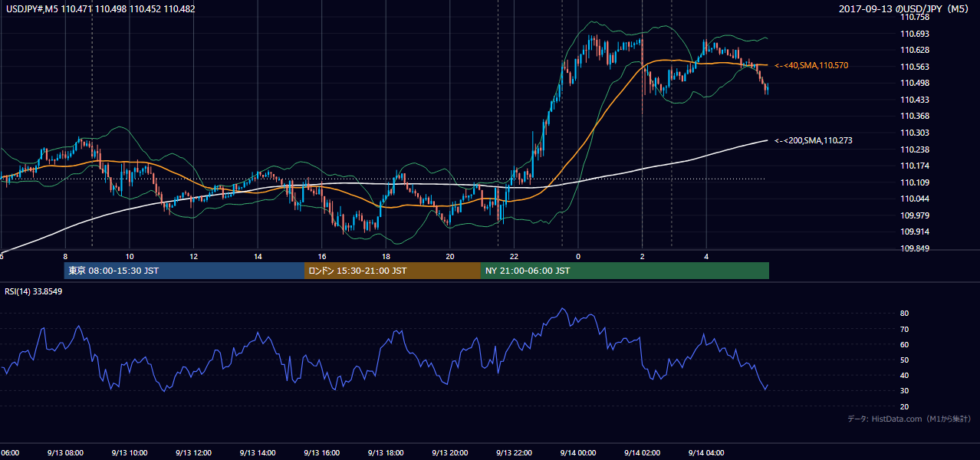Viewport: 980px width, 460px height.
Task: Click the 110.368 price axis label
Action: (914, 116)
